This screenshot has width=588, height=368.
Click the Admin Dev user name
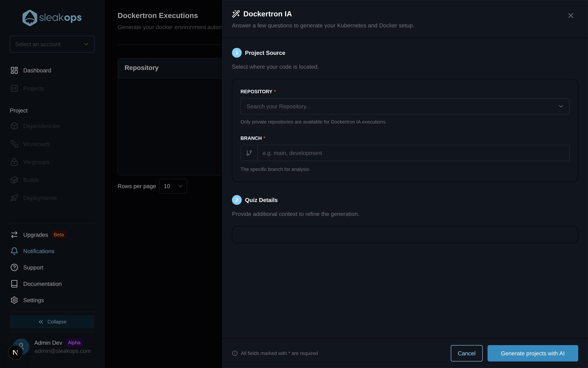point(48,343)
